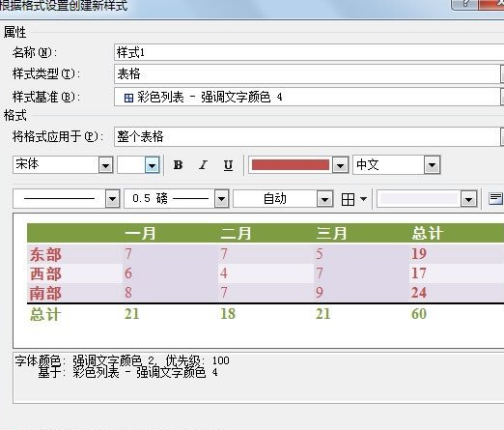This screenshot has height=430, width=504.
Task: Click the 东部 row label in preview
Action: pos(45,254)
